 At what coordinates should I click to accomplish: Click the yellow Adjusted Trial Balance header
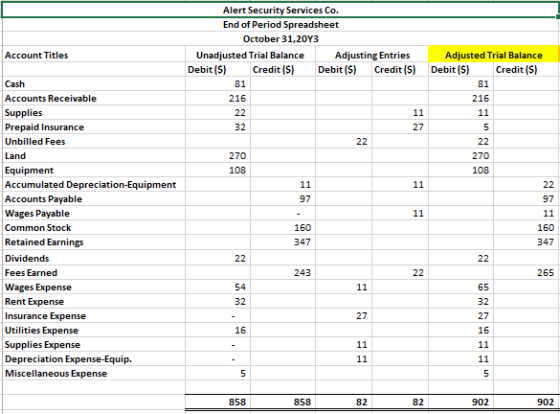493,55
